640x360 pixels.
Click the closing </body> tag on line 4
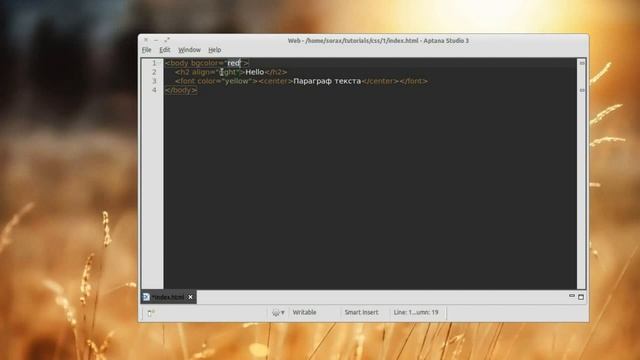tap(181, 90)
